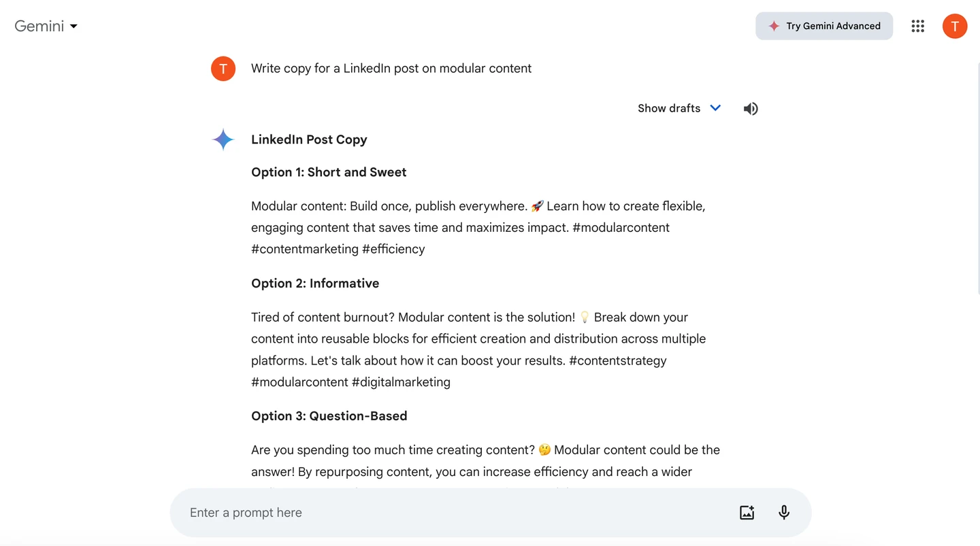Select the Option 1: Short and Sweet heading
980x546 pixels.
click(x=329, y=172)
